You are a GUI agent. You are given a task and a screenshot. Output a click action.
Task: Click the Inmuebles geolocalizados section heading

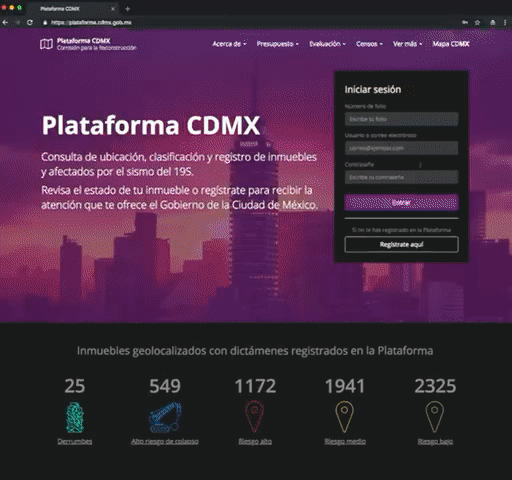[255, 351]
